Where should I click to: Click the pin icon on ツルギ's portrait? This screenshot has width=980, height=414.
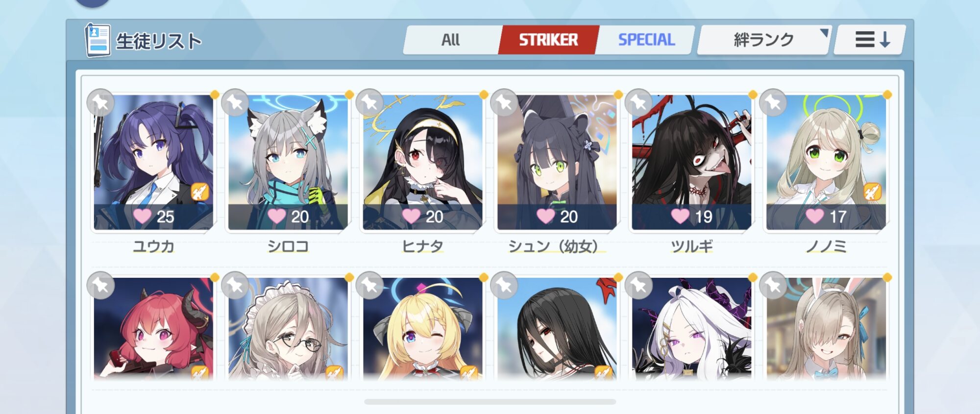pos(638,102)
